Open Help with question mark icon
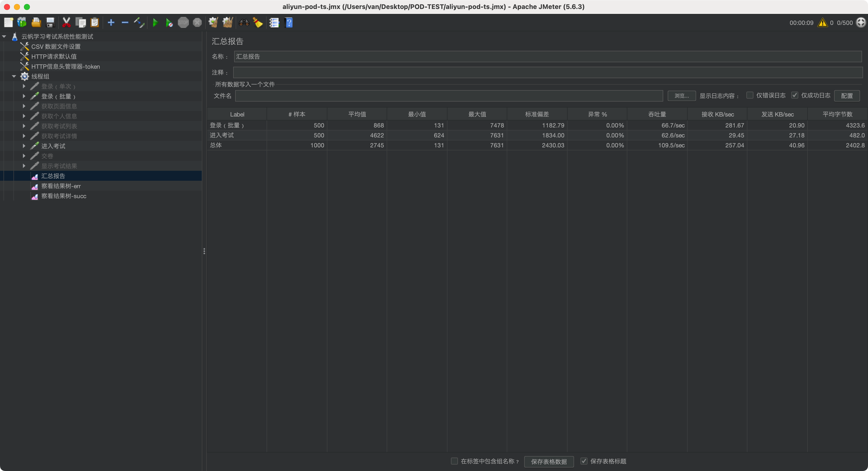The width and height of the screenshot is (868, 471). [x=289, y=23]
